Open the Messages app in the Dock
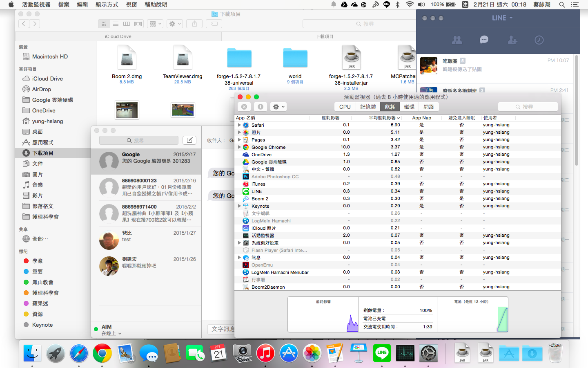Viewport: 588px width, 368px height. [x=149, y=353]
